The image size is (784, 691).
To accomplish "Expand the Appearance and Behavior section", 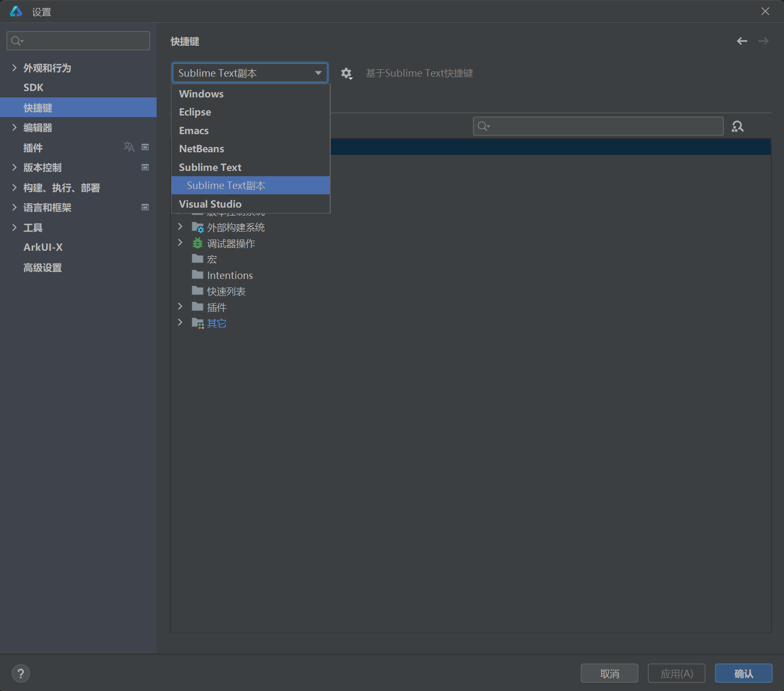I will click(x=14, y=68).
